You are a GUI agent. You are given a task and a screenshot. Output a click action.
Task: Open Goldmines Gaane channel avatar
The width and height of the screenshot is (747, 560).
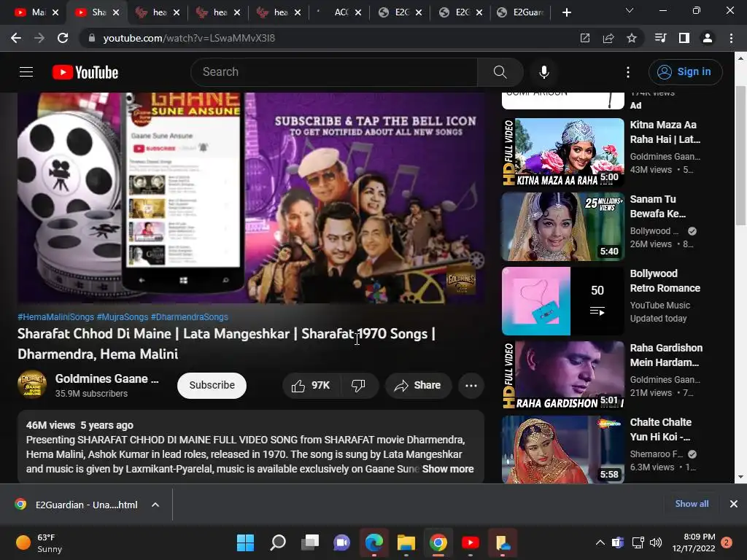tap(32, 385)
